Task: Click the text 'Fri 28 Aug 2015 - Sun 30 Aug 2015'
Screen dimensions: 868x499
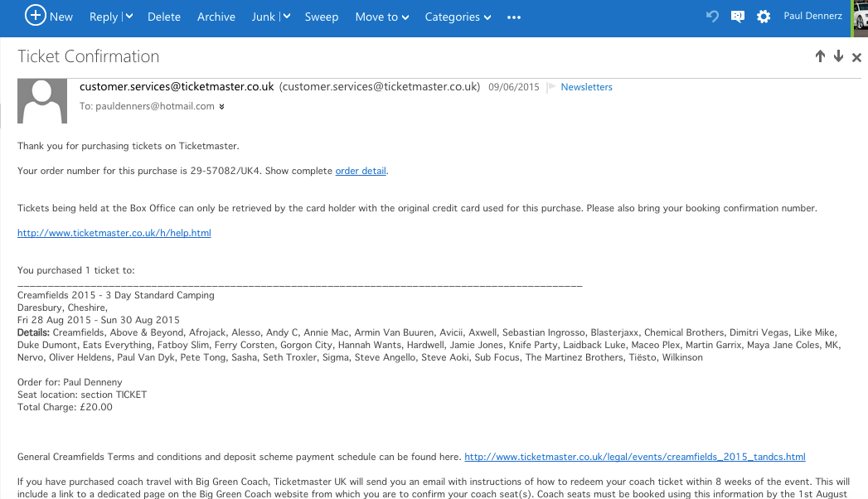Action: (x=99, y=320)
